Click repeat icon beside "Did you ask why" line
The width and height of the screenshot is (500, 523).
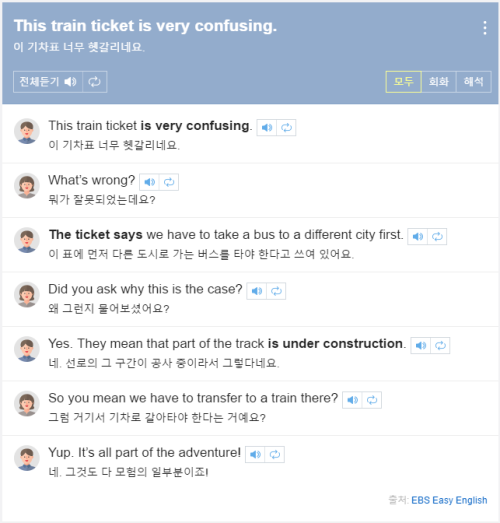pos(276,291)
